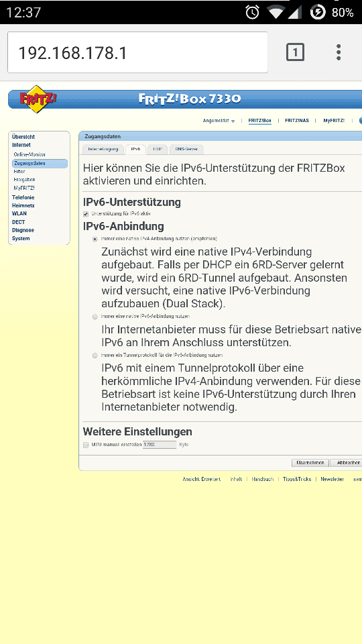Open WLAN in the sidebar
362x644 pixels.
tap(19, 213)
